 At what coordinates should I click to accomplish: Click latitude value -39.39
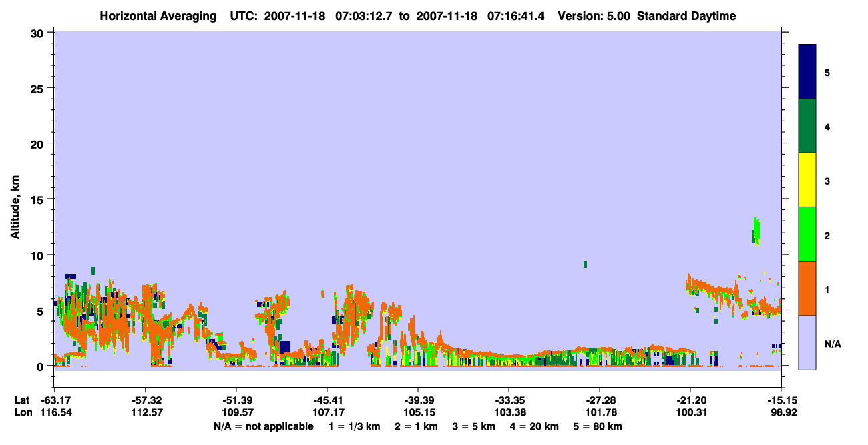click(418, 400)
